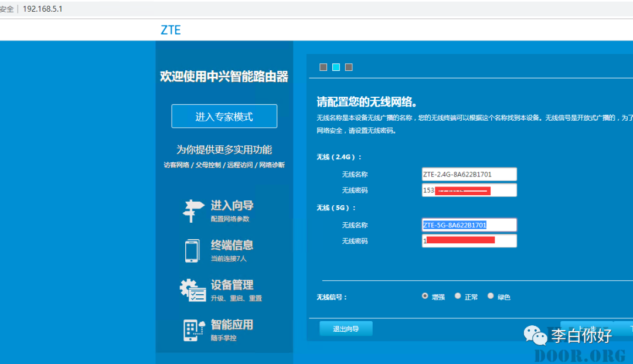Click the 访客网络 / 父母控制 feature list text
The height and width of the screenshot is (364, 633).
click(x=224, y=165)
